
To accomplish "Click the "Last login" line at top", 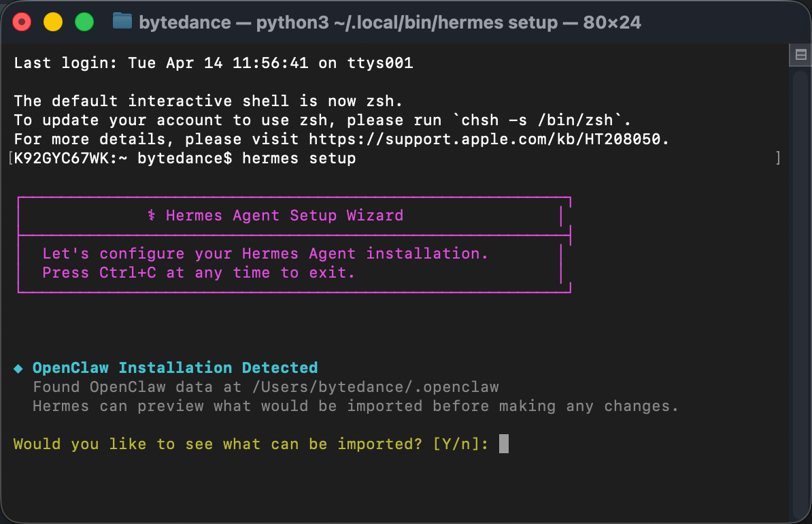I will pos(213,63).
